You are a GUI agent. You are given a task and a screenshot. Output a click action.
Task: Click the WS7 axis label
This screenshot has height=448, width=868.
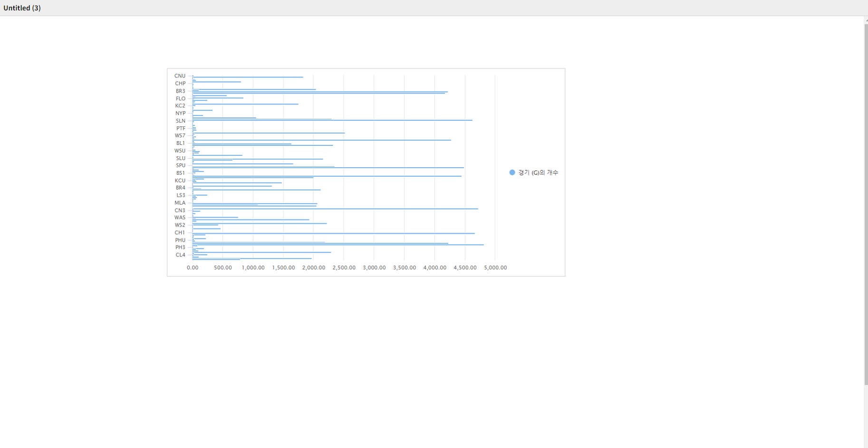pos(180,136)
